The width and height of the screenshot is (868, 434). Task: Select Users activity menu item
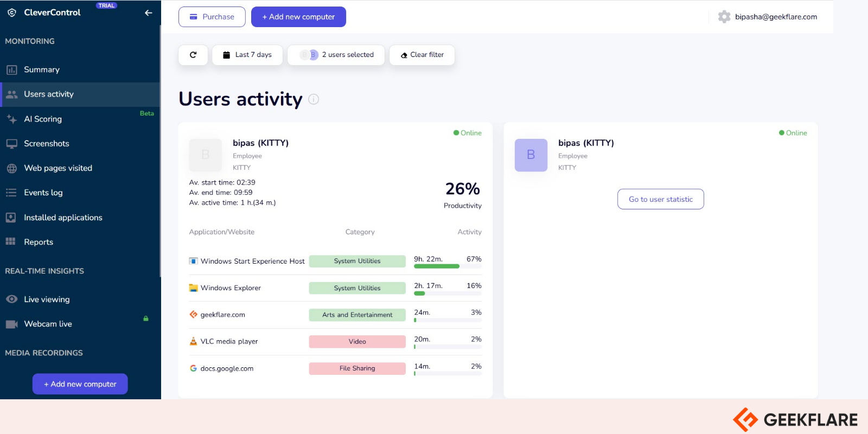tap(80, 94)
